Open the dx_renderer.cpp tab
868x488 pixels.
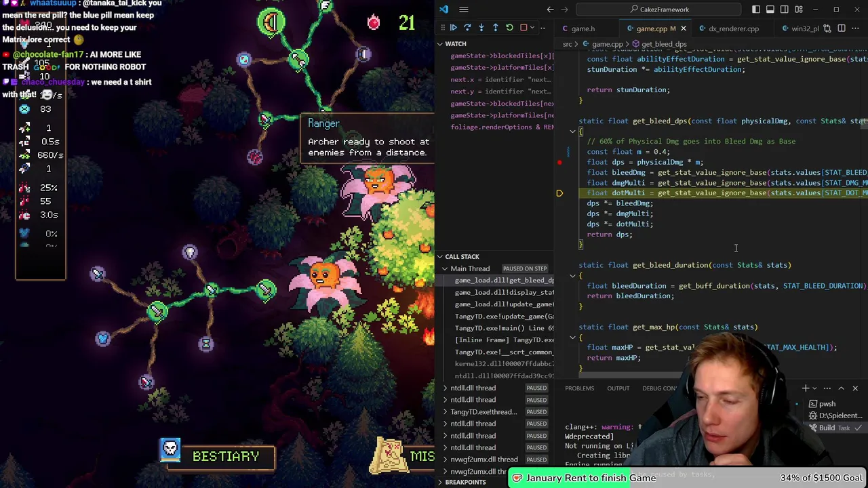[733, 28]
